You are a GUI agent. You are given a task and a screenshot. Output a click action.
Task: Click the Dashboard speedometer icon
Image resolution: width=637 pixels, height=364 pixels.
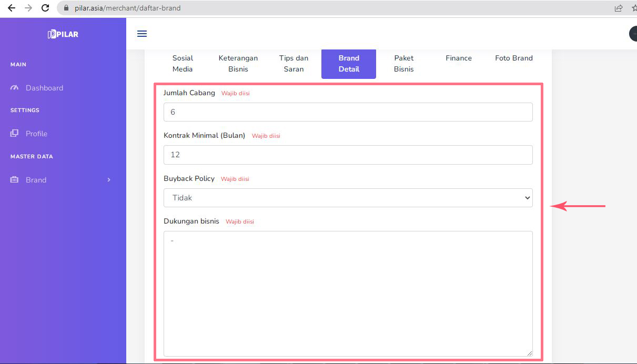click(x=14, y=88)
